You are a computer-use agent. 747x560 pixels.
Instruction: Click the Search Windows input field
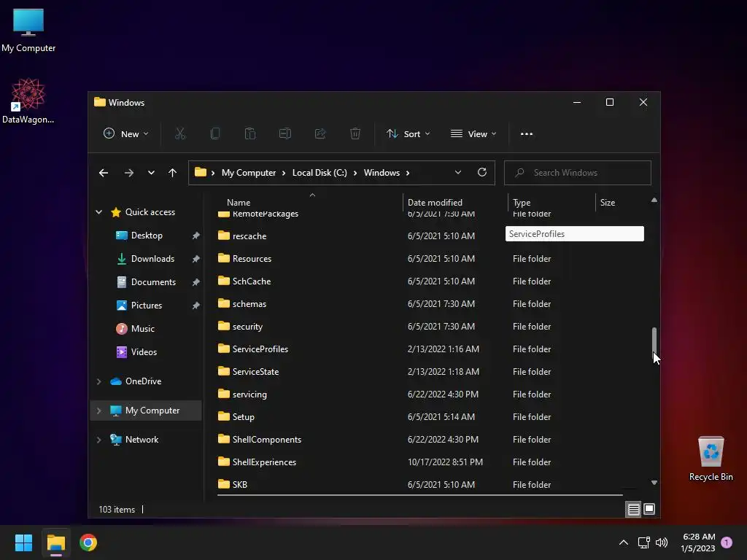[x=578, y=172]
